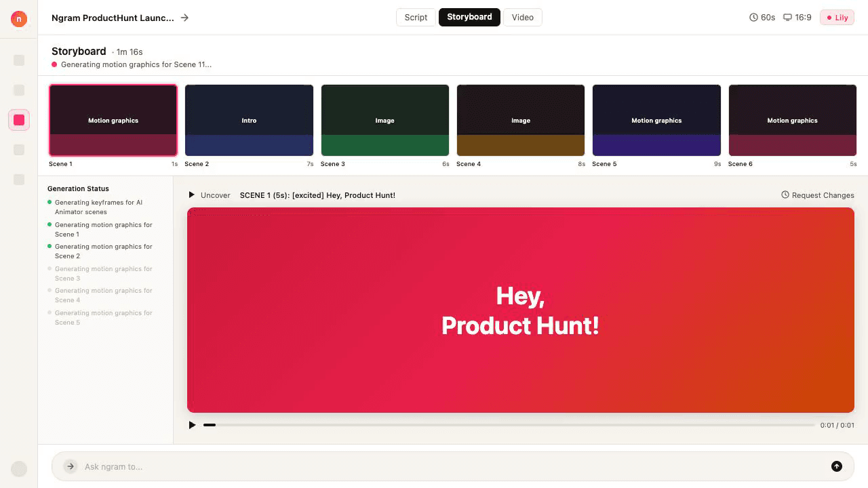Click the orange ngram logo
This screenshot has width=868, height=488.
pos(19,18)
